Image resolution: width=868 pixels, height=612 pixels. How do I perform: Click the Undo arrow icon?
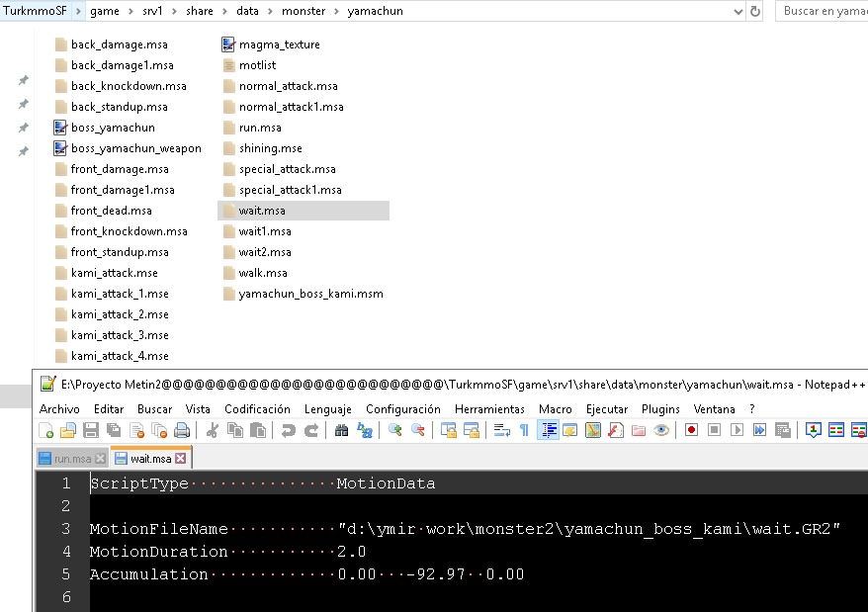tap(288, 430)
